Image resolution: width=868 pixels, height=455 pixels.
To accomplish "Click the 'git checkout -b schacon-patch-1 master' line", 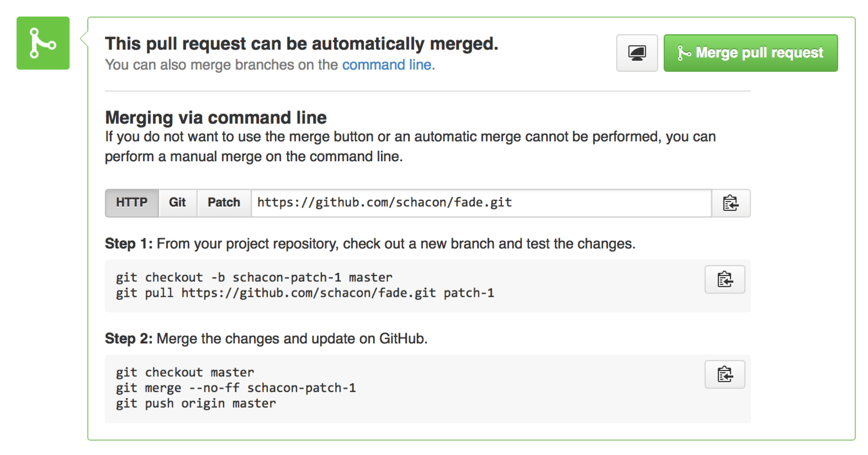I will [254, 277].
